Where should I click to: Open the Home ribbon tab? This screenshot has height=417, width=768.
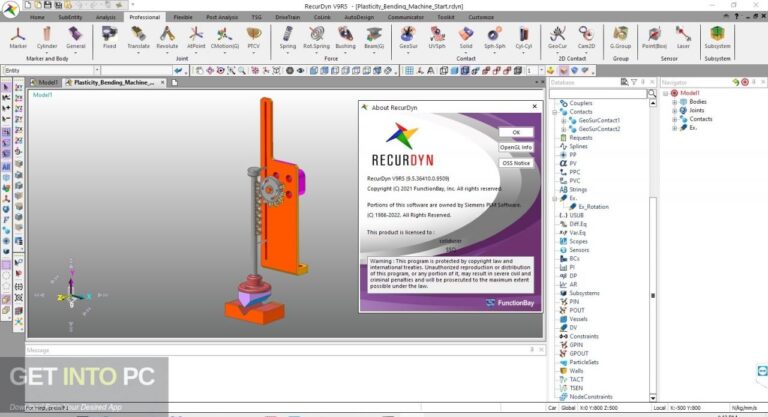tap(37, 17)
